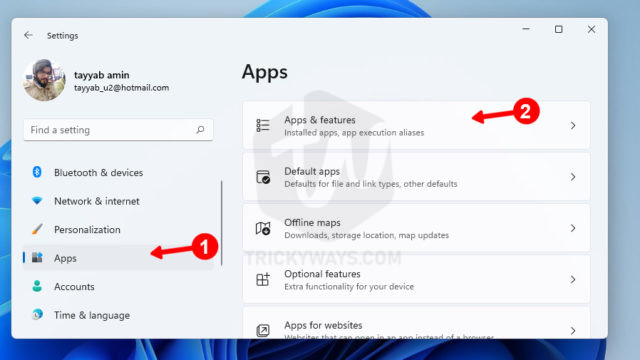Expand the Default apps chevron
The image size is (640, 360).
(x=573, y=177)
